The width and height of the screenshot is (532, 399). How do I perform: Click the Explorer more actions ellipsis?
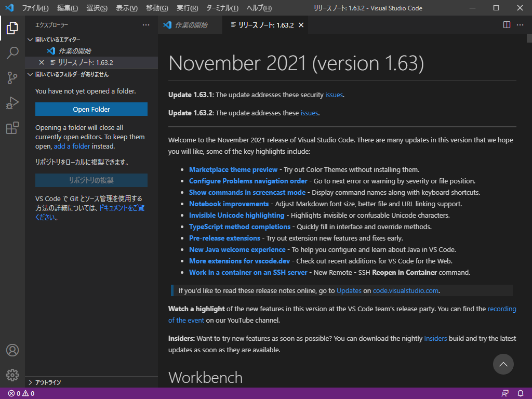coord(146,25)
